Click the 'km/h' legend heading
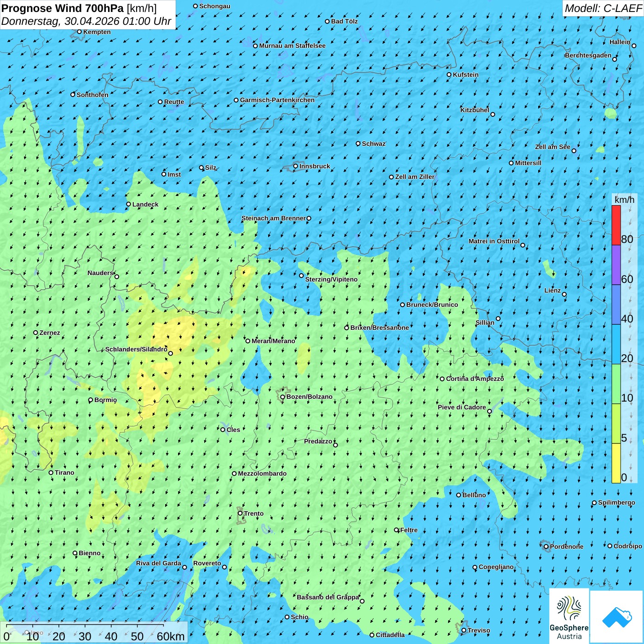 point(624,200)
